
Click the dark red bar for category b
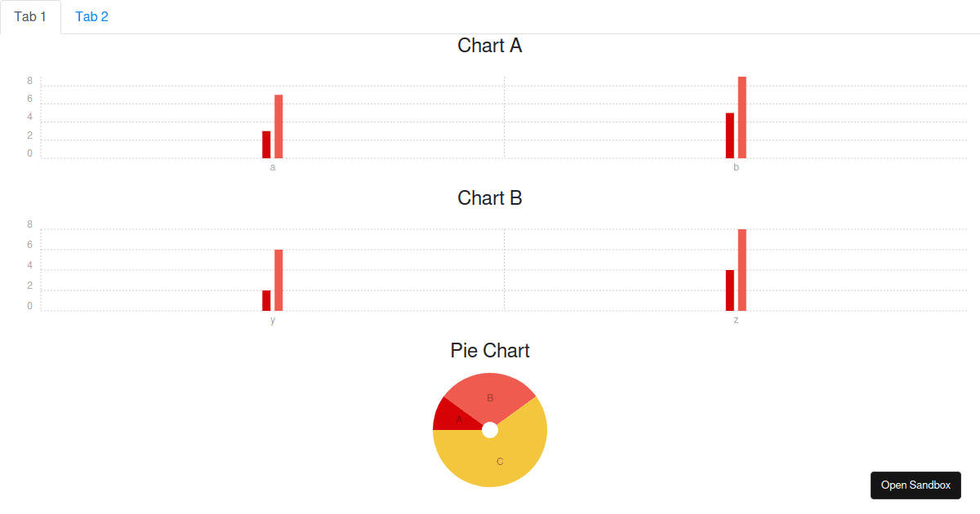730,135
